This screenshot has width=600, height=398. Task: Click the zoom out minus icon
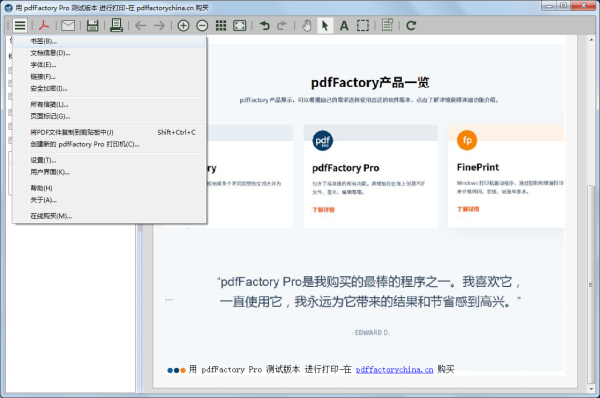click(202, 26)
